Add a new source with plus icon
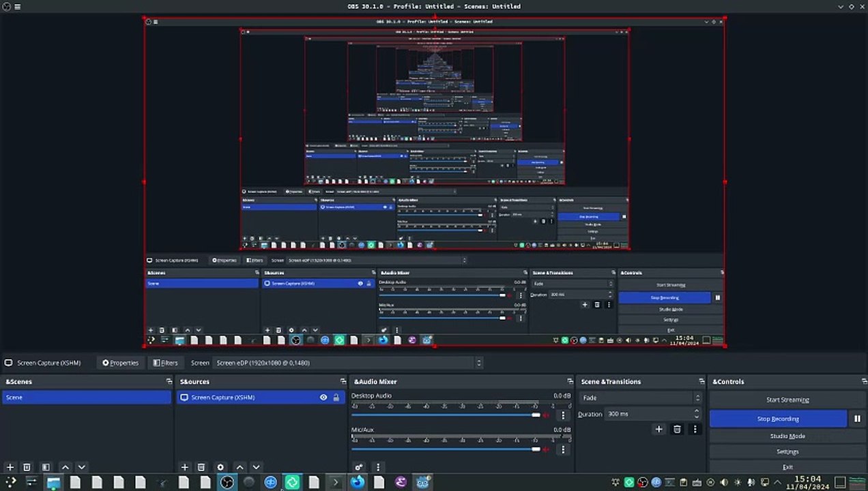Screen dimensions: 868x491 tap(184, 467)
